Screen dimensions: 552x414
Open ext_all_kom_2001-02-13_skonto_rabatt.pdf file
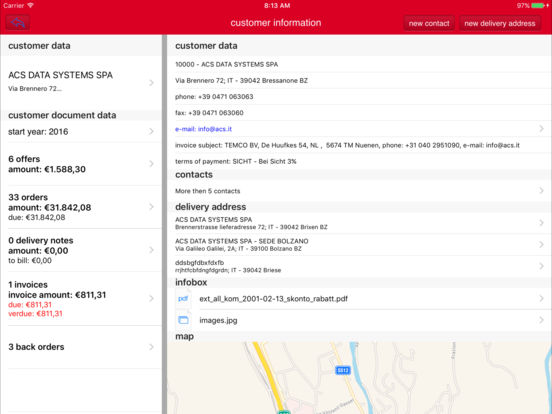(273, 299)
